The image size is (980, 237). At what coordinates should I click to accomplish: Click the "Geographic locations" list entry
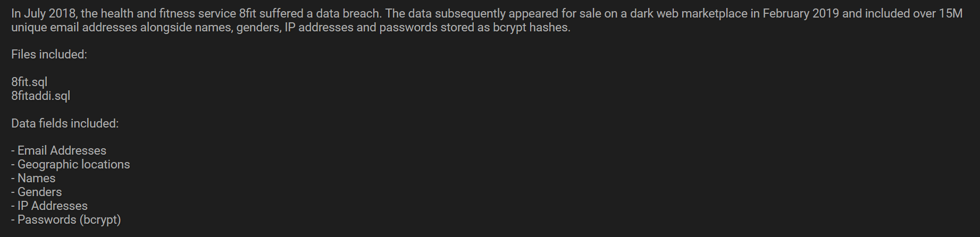pyautogui.click(x=73, y=164)
